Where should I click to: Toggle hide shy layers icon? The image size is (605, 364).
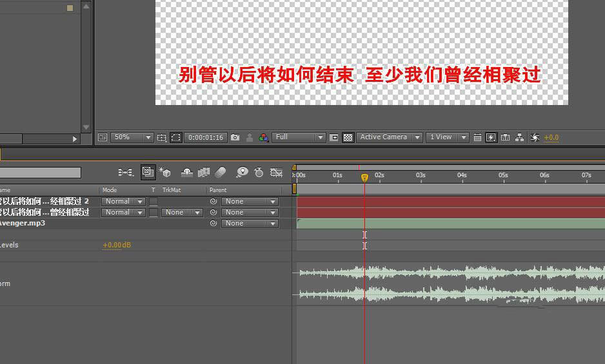[187, 173]
